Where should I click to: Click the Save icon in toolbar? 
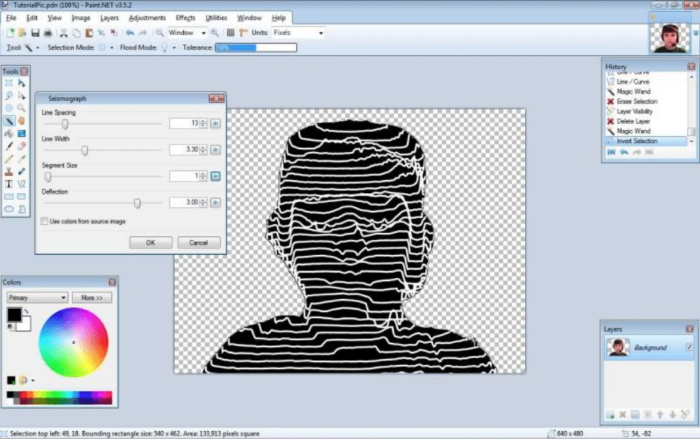coord(35,33)
